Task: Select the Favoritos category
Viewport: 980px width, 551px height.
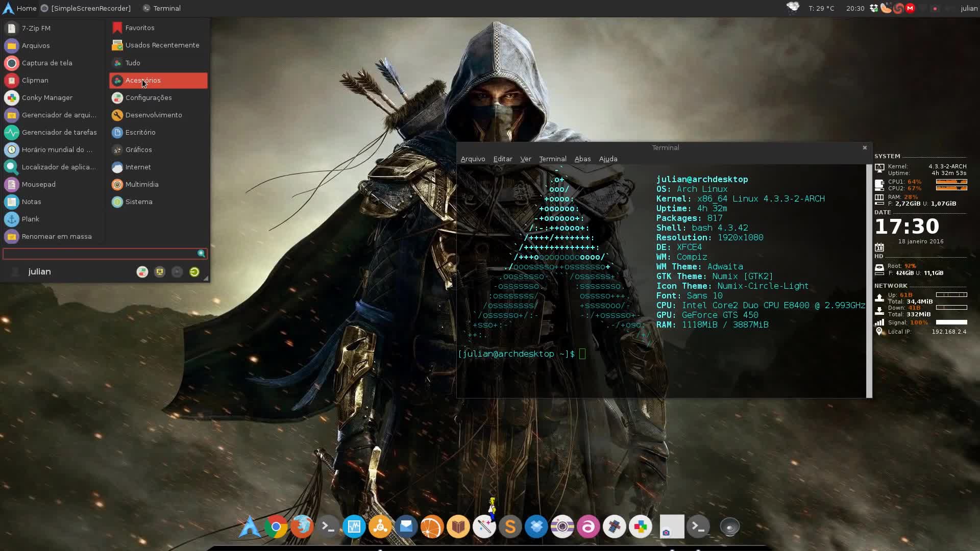Action: [x=158, y=28]
